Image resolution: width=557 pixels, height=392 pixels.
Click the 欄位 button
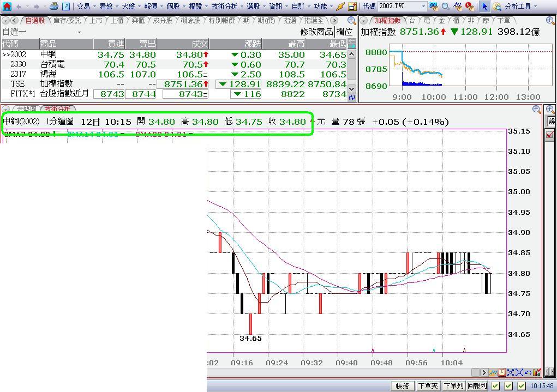(x=344, y=32)
